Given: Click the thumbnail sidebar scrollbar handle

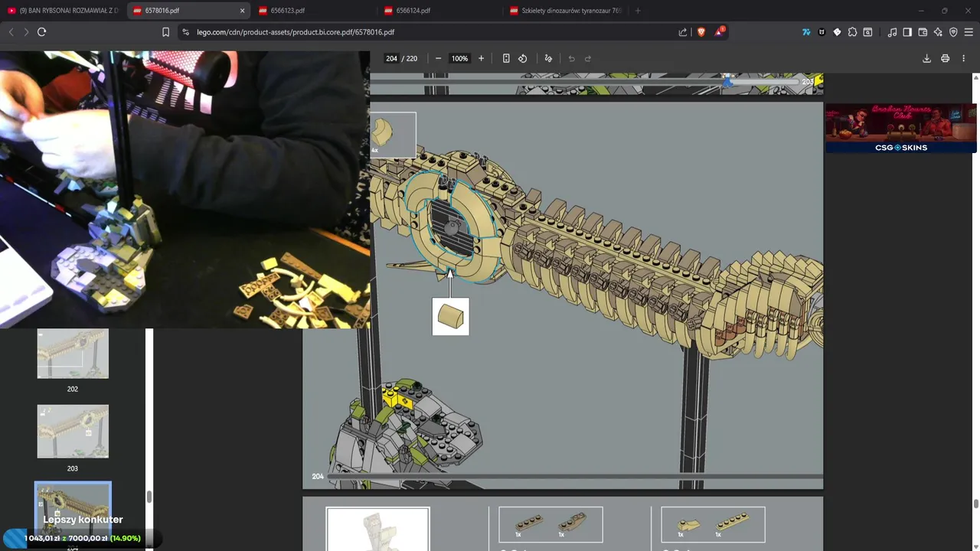Looking at the screenshot, I should pos(149,497).
